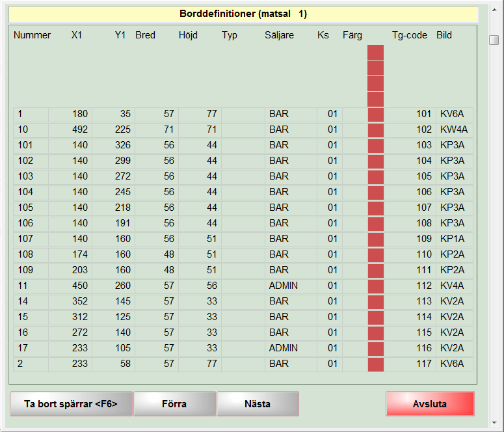Click the Tg-code value 105

click(410, 176)
